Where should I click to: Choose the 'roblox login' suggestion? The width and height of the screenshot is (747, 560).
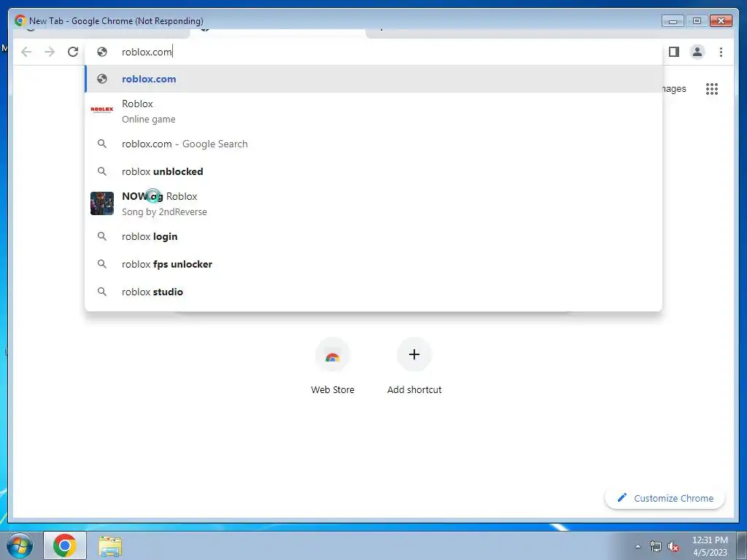[x=374, y=237]
